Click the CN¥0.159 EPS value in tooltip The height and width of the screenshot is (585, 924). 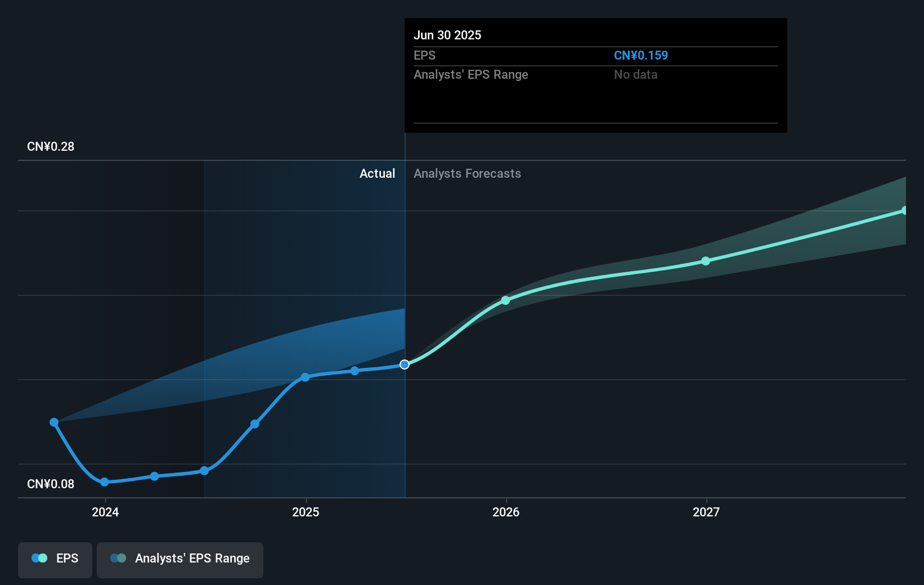[x=641, y=56]
